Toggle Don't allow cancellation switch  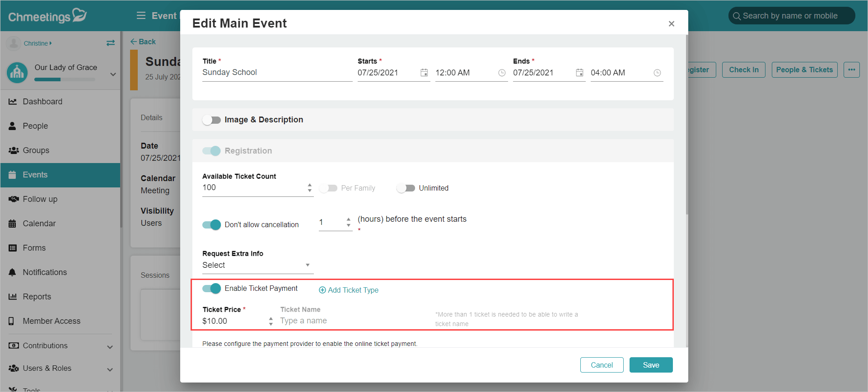pos(211,224)
